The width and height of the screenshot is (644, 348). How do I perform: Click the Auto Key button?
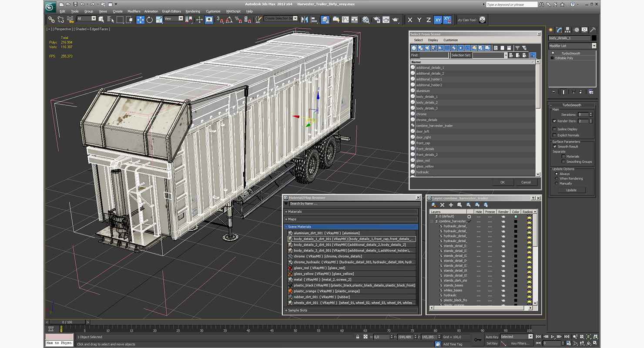coord(492,337)
